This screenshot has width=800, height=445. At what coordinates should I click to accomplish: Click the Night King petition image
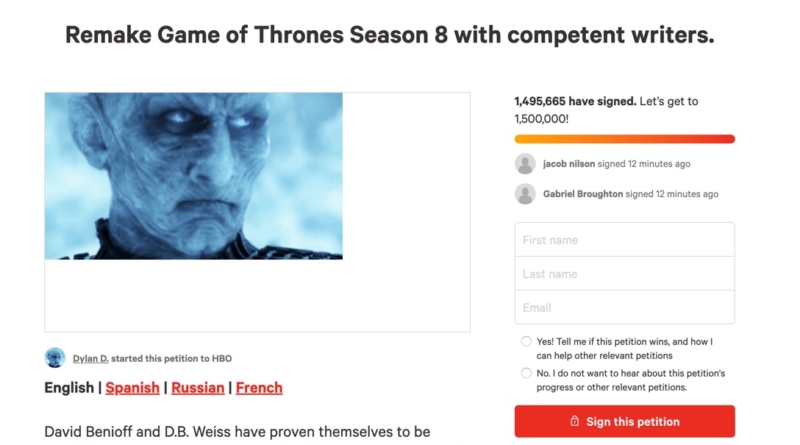(x=194, y=176)
